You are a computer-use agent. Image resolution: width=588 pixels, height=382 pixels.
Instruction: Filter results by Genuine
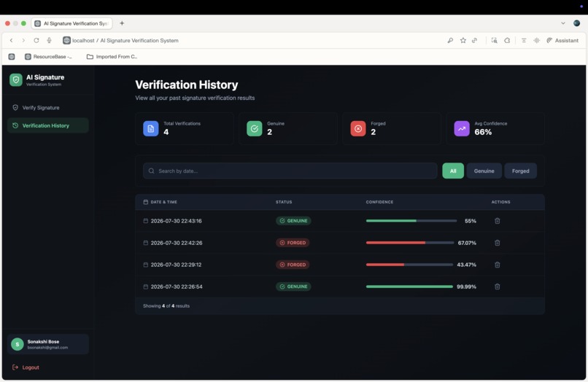484,171
